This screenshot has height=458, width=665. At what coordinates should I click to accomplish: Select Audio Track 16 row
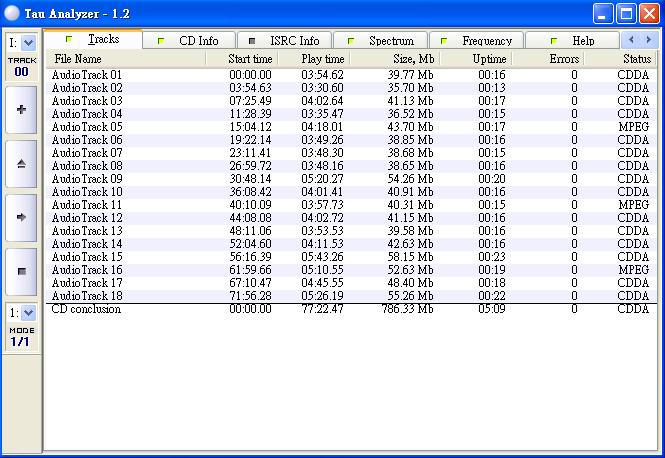tap(351, 270)
